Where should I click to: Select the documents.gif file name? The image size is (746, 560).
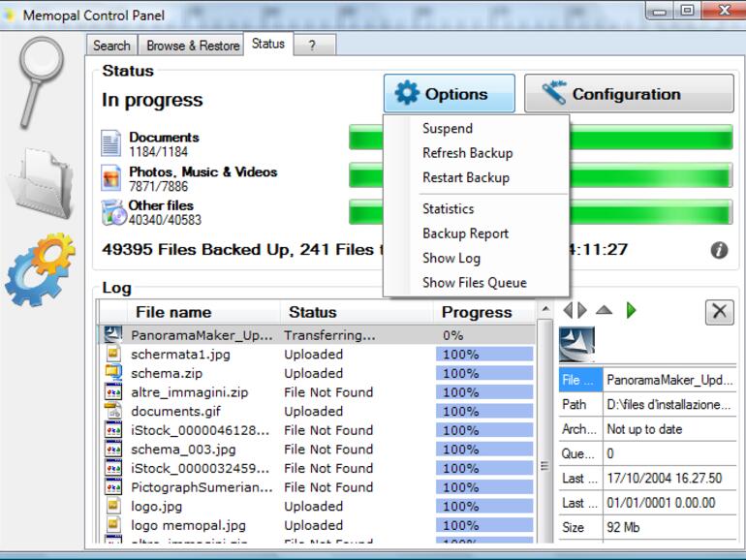(175, 412)
